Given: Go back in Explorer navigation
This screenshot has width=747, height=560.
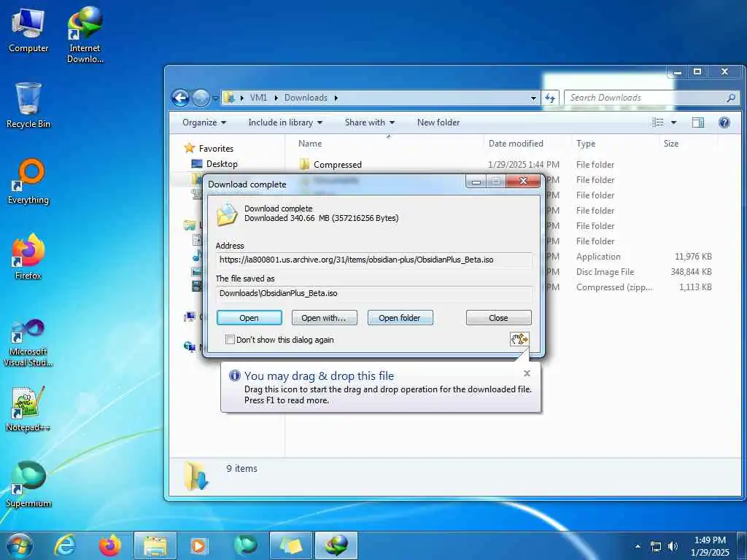Looking at the screenshot, I should pos(181,98).
